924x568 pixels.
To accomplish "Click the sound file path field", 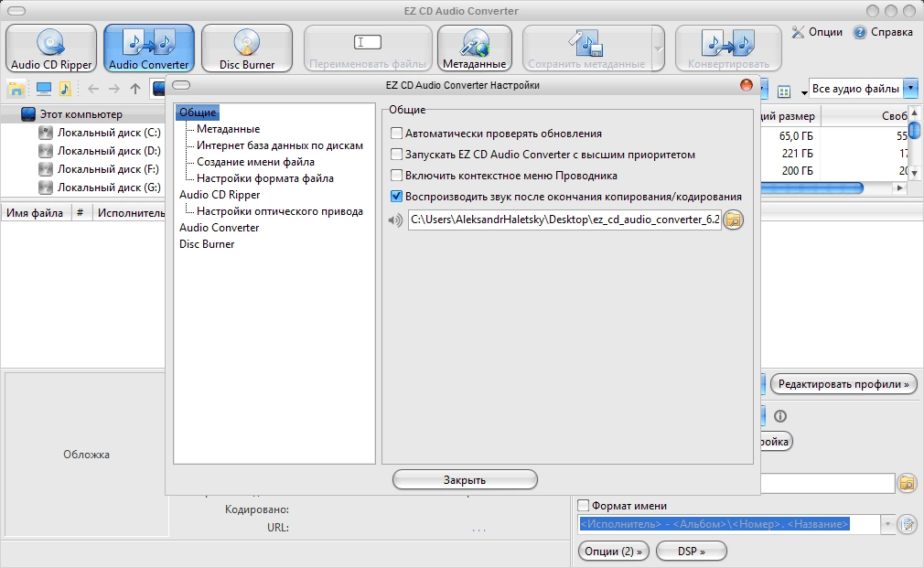I will pyautogui.click(x=564, y=220).
